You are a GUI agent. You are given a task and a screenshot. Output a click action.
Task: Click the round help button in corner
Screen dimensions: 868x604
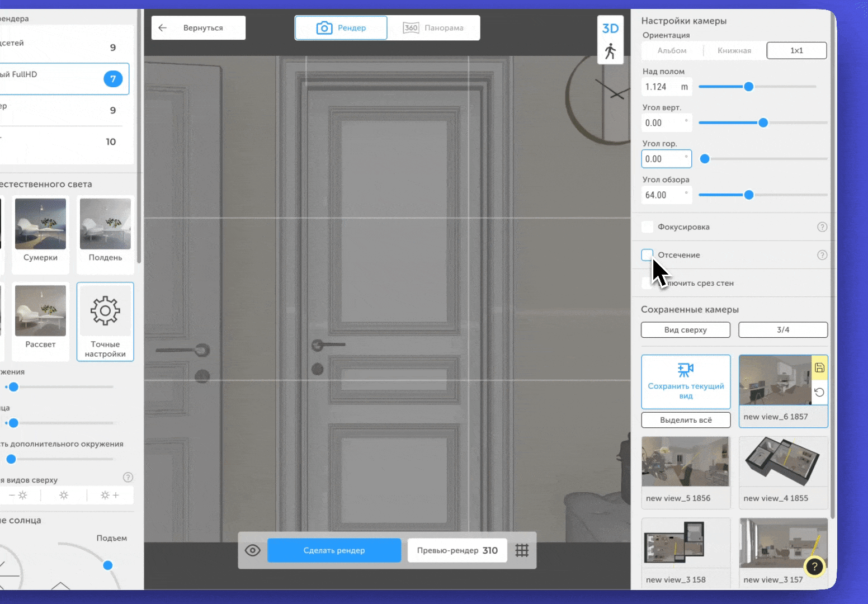point(814,567)
